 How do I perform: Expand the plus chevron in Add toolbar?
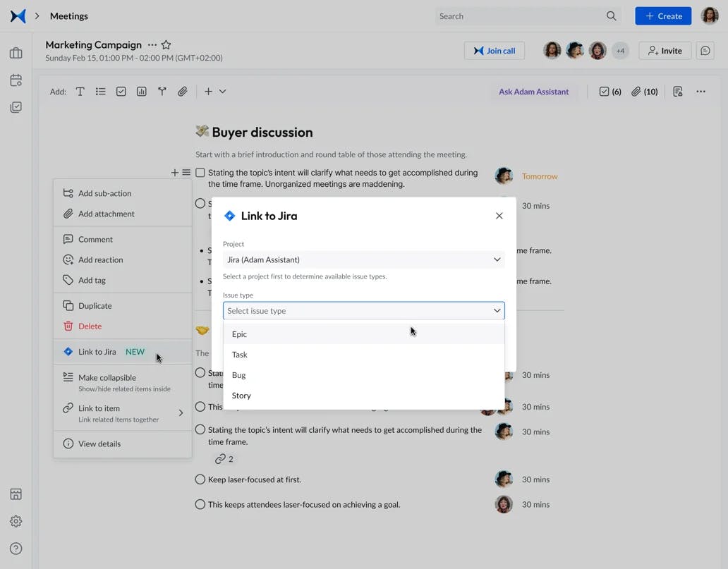point(222,92)
